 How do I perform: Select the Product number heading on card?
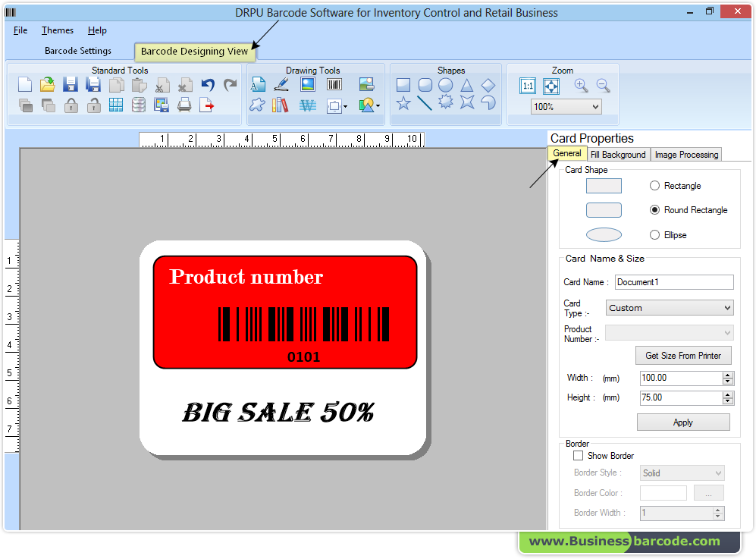246,277
